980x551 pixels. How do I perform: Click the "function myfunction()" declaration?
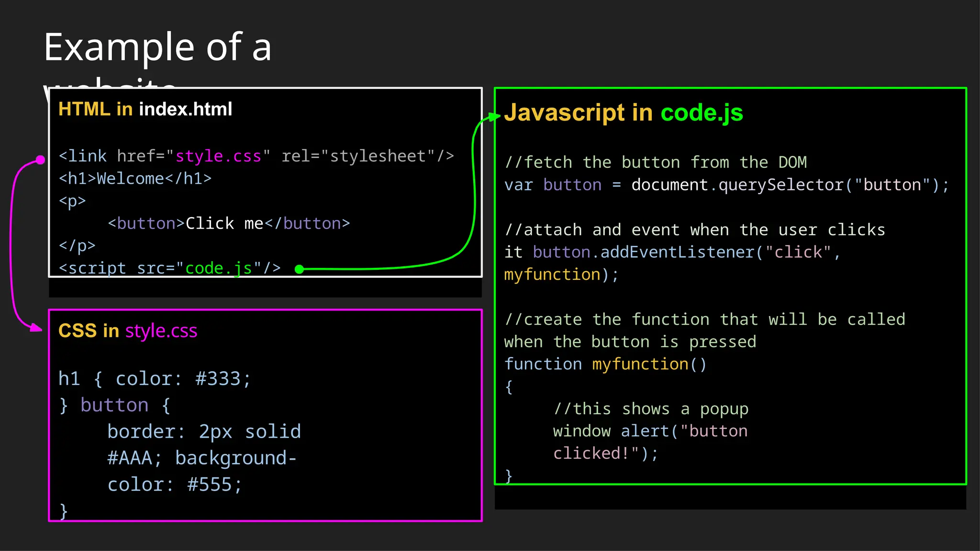pos(605,364)
